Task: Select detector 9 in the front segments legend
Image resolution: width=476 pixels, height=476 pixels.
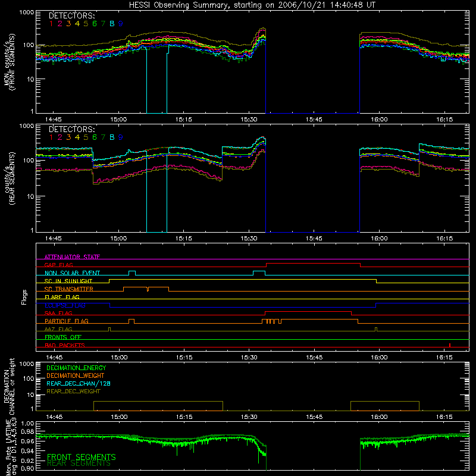Action: click(121, 24)
